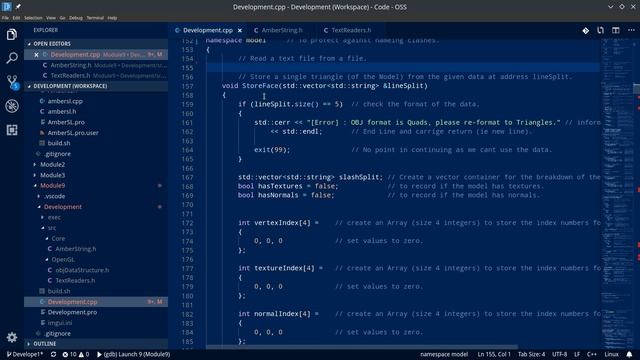Change the UTF-8 encoding

(x=560, y=354)
